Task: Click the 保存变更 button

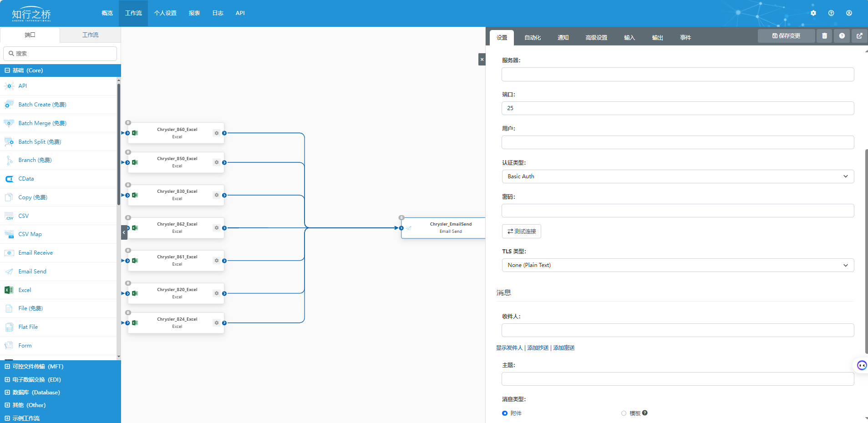Action: click(786, 36)
